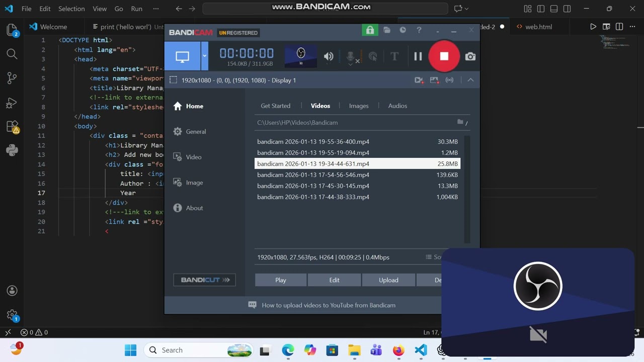Click the live broadcast signal icon
The image size is (644, 362).
(x=449, y=80)
